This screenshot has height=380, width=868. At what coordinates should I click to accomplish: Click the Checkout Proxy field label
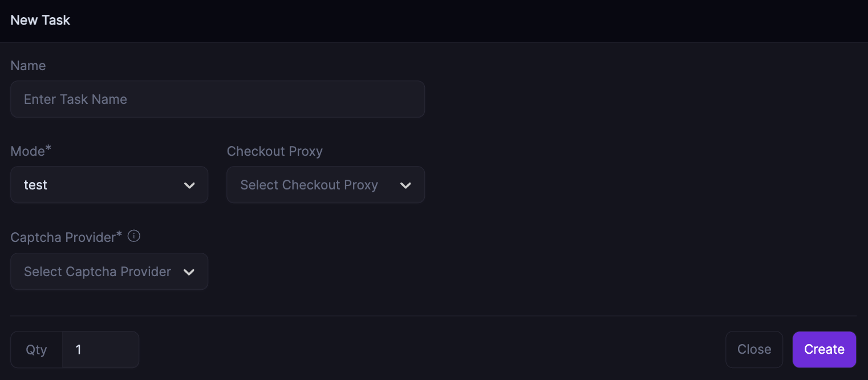tap(274, 151)
